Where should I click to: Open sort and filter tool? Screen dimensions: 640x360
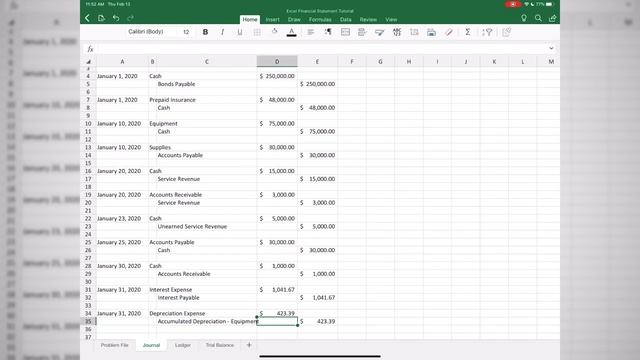[487, 32]
